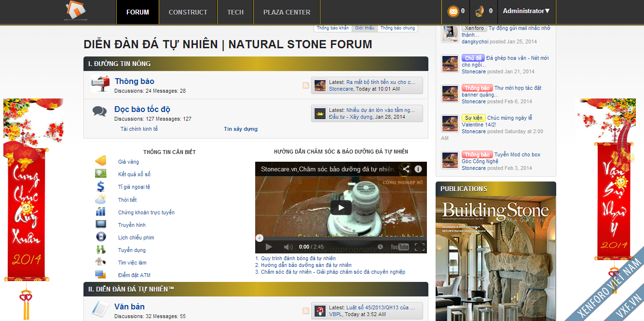Click the Truyền hình TV icon
Image resolution: width=644 pixels, height=321 pixels.
[x=100, y=224]
